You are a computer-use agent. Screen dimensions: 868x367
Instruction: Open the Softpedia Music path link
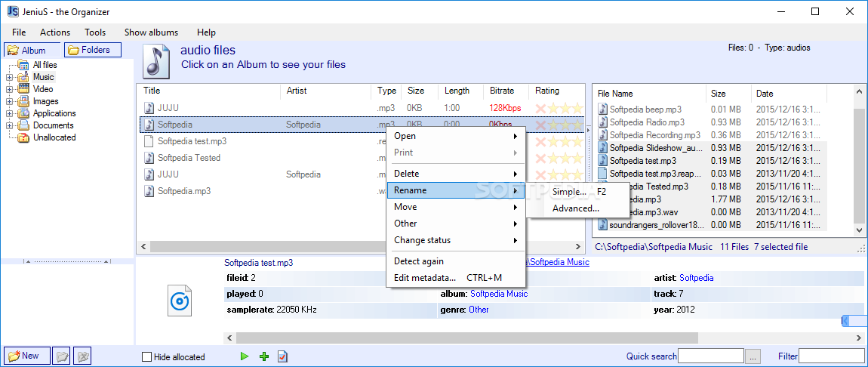(x=558, y=262)
